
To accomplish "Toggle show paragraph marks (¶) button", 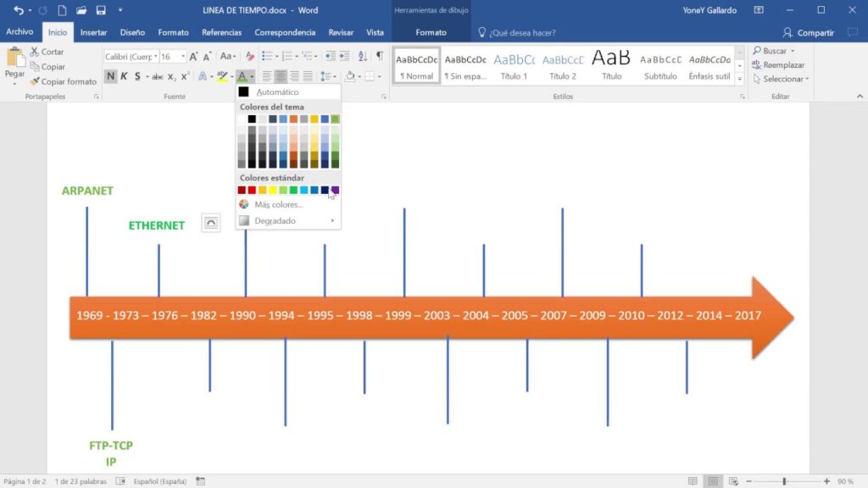I will click(380, 56).
